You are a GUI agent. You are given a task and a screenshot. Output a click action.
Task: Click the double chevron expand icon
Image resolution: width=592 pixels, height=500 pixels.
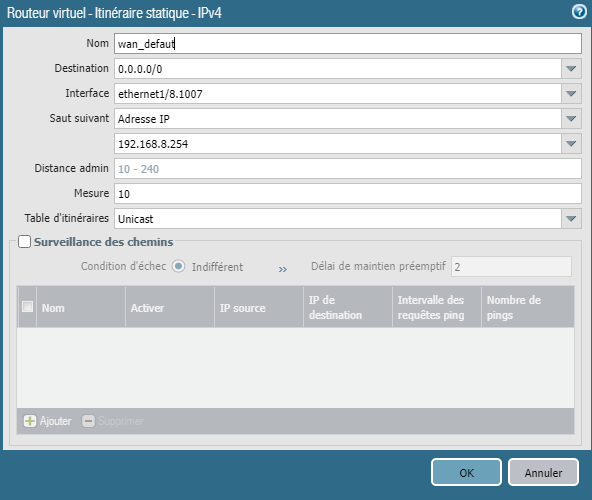click(x=283, y=269)
